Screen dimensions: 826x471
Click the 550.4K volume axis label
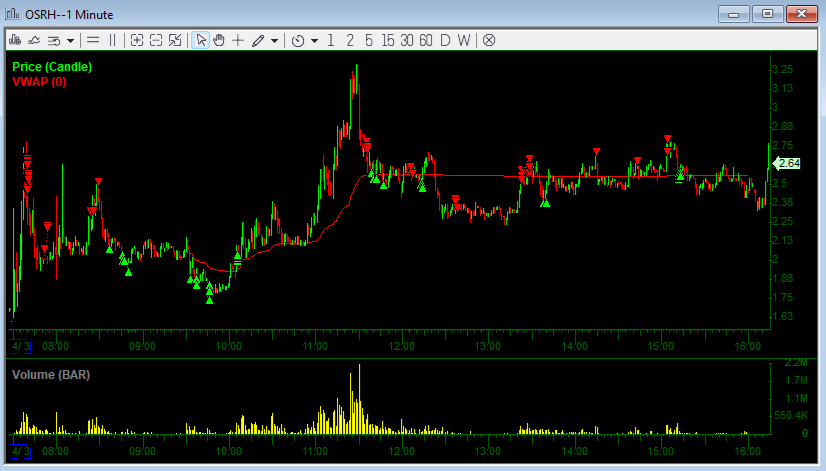(x=791, y=416)
